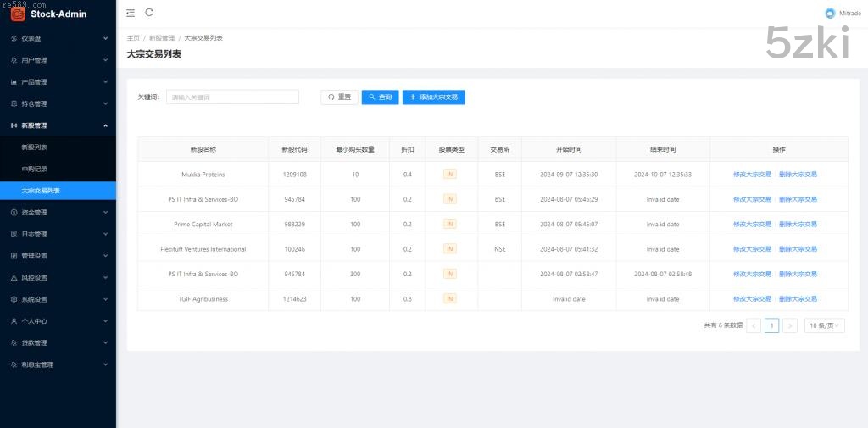Click the Stock-Admin logo icon

click(18, 14)
